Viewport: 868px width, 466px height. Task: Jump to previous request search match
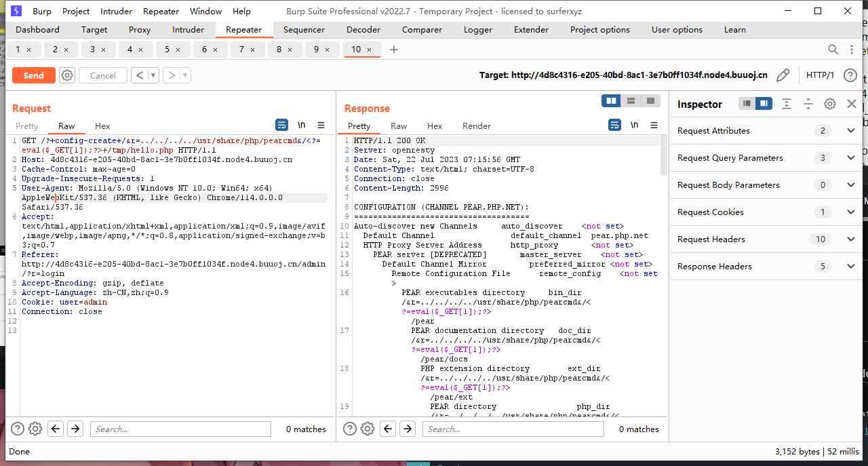coord(56,429)
